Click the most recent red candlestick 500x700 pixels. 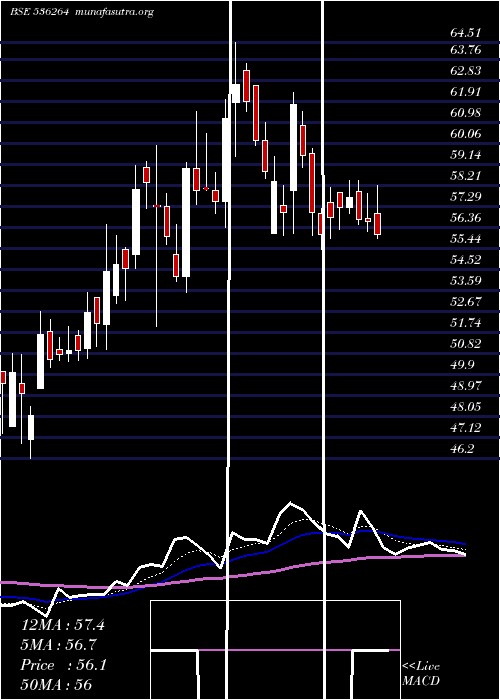(x=377, y=224)
